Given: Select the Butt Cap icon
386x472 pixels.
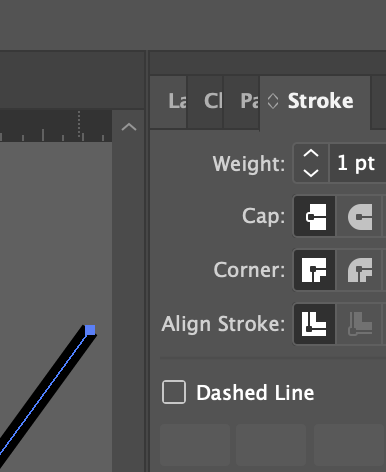Looking at the screenshot, I should [314, 216].
